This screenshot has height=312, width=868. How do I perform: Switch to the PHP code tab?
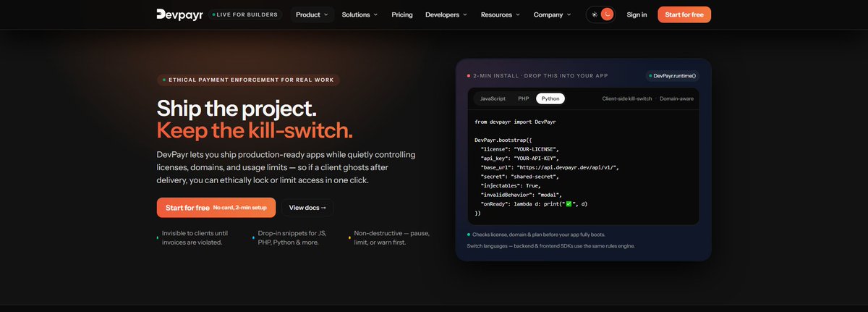tap(523, 98)
